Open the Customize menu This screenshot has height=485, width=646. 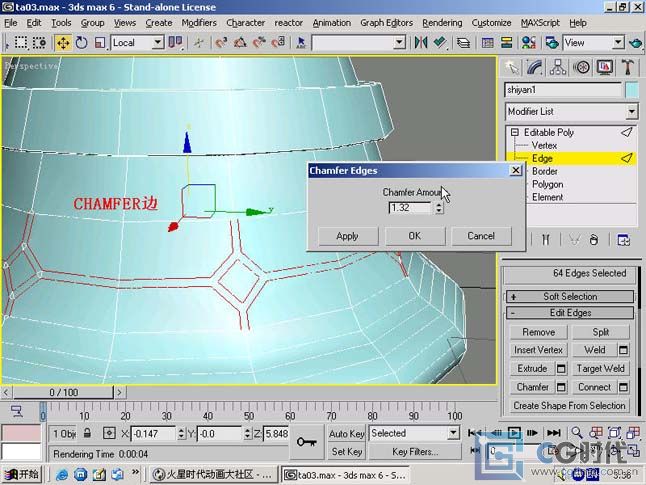491,23
